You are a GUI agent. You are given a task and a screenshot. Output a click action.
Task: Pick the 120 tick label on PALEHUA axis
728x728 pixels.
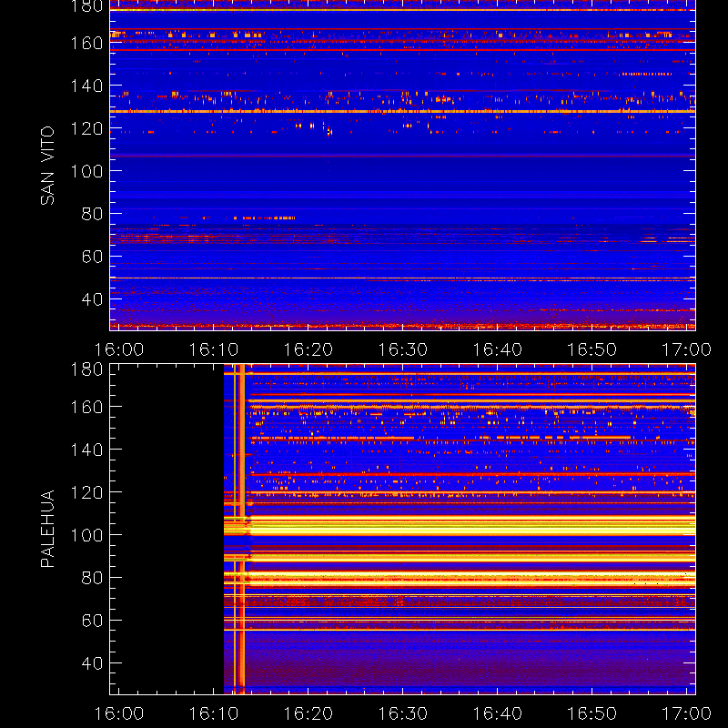[x=86, y=492]
